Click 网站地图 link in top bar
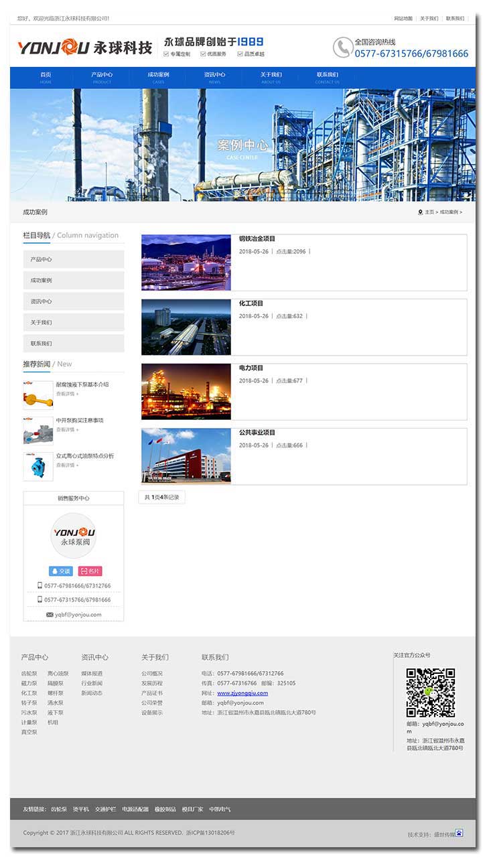 [x=403, y=19]
